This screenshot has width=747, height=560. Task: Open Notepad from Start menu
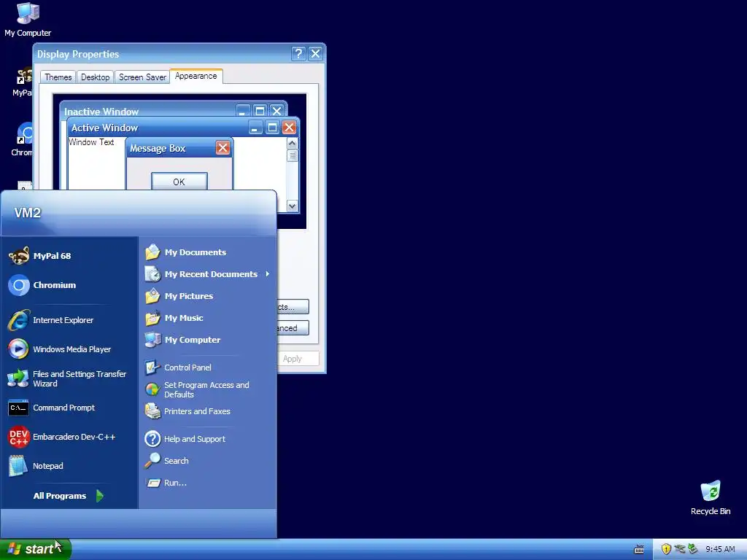(69, 466)
